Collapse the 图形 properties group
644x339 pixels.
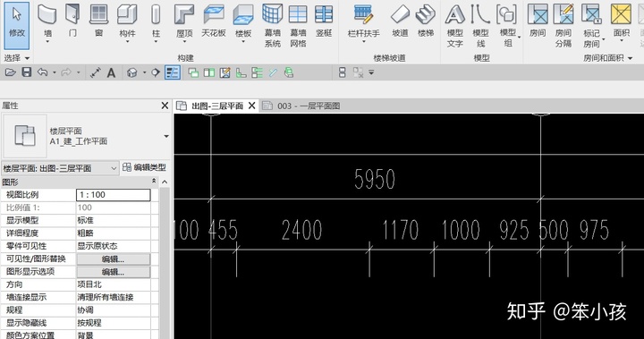pos(154,182)
